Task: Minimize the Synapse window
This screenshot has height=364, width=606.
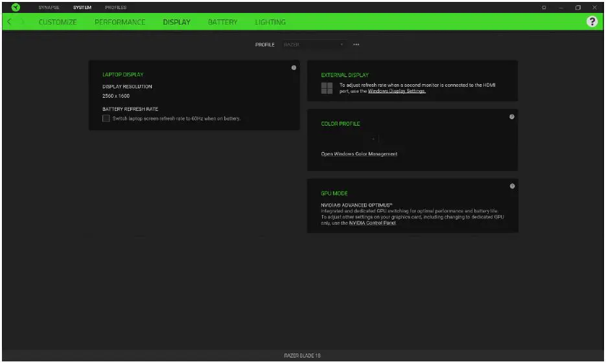Action: (561, 7)
